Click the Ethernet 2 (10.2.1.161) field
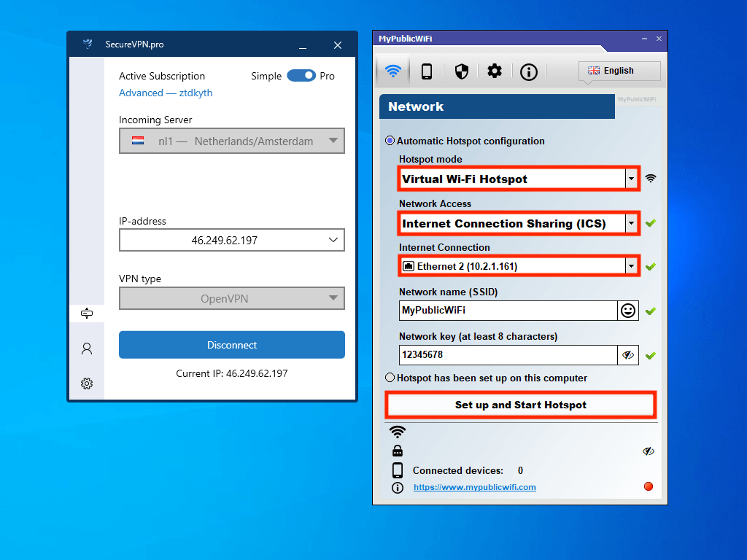This screenshot has height=560, width=747. 519,266
